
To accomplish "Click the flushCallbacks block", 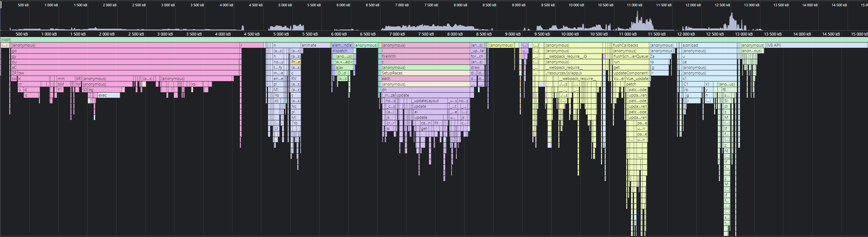I will click(x=630, y=45).
